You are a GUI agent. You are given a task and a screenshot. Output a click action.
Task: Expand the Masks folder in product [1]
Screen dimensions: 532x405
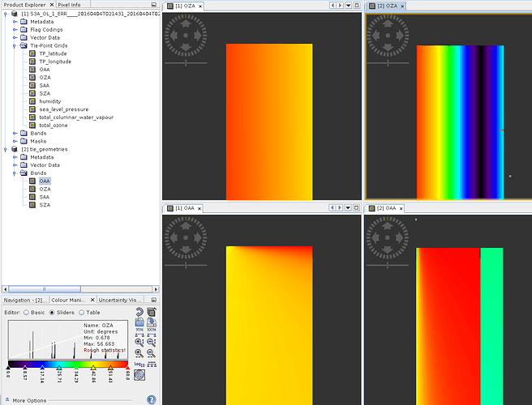(15, 142)
